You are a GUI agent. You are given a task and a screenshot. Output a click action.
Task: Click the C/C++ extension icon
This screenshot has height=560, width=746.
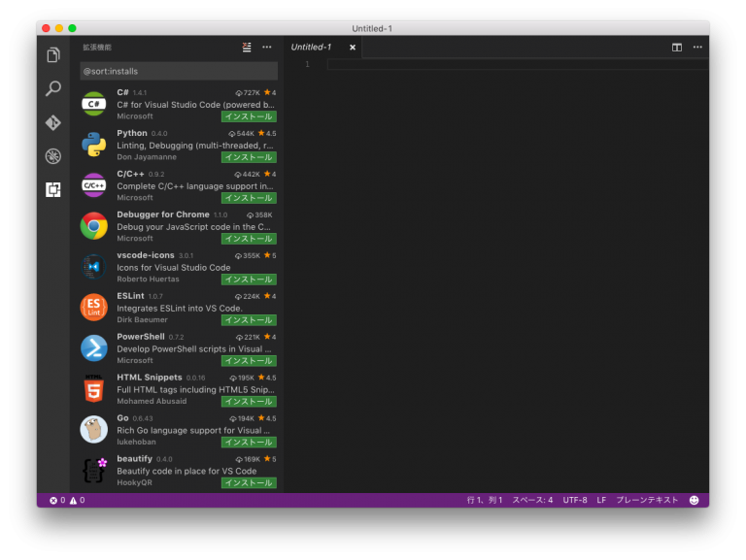[x=93, y=185]
